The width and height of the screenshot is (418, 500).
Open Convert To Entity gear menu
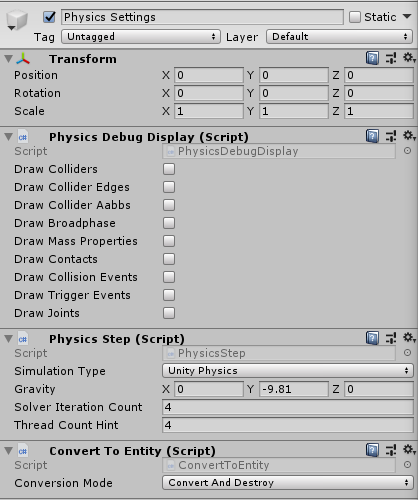[409, 450]
